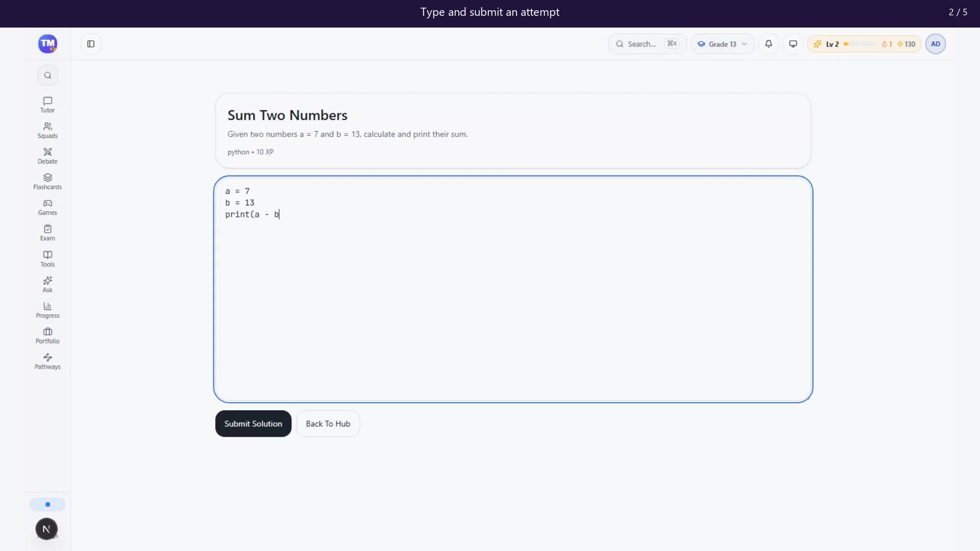Click the sidebar search magnifier icon
Viewport: 980px width, 551px height.
pyautogui.click(x=47, y=76)
